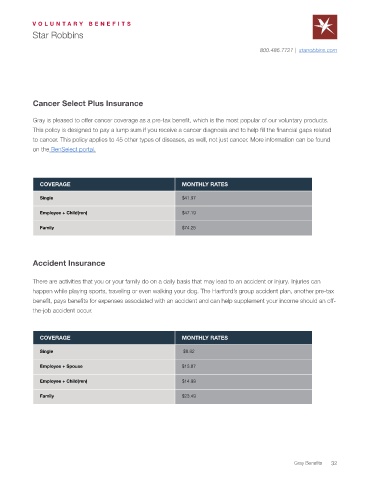
Task: Click the accident table Monthly Rates header
Action: pos(243,338)
